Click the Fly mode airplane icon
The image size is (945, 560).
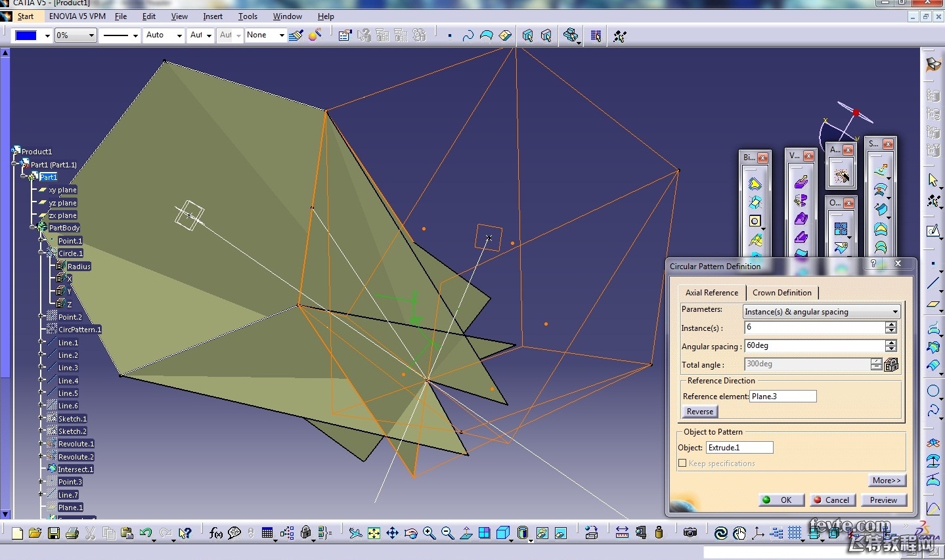[x=355, y=533]
